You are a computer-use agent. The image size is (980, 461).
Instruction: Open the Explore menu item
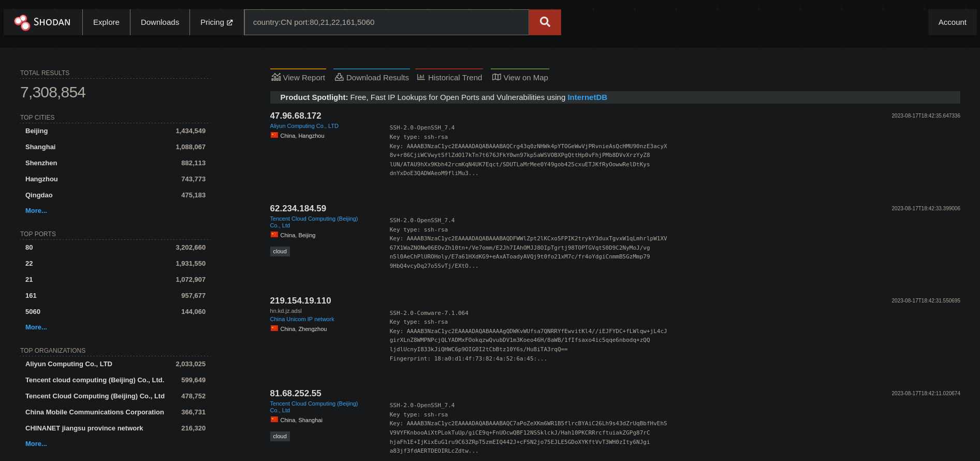[106, 22]
